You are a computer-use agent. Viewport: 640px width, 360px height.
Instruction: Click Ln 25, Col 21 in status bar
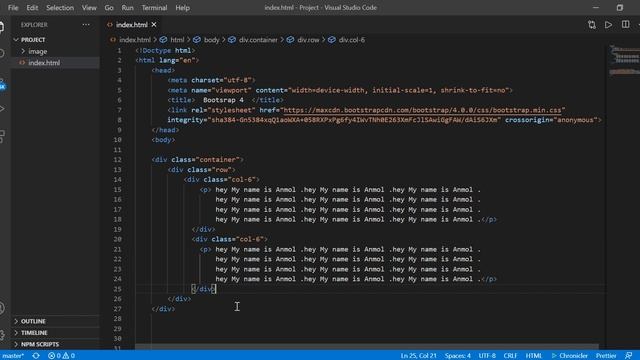click(418, 356)
